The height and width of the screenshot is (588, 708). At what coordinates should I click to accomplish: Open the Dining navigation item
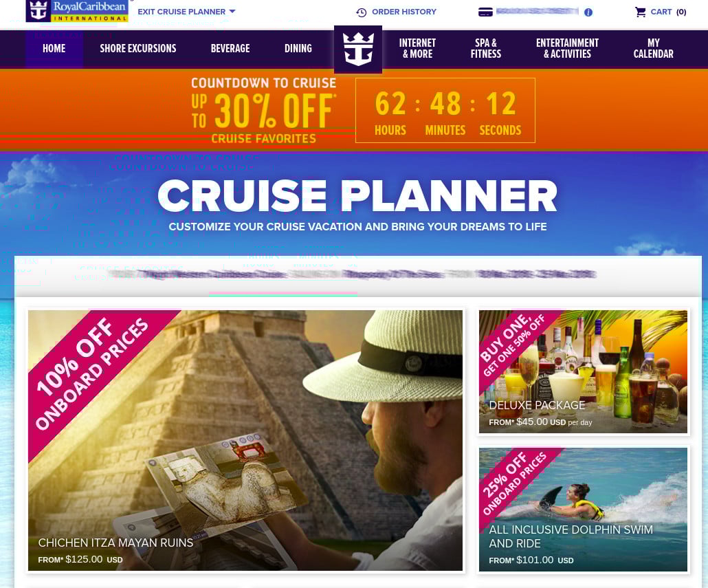[x=298, y=49]
